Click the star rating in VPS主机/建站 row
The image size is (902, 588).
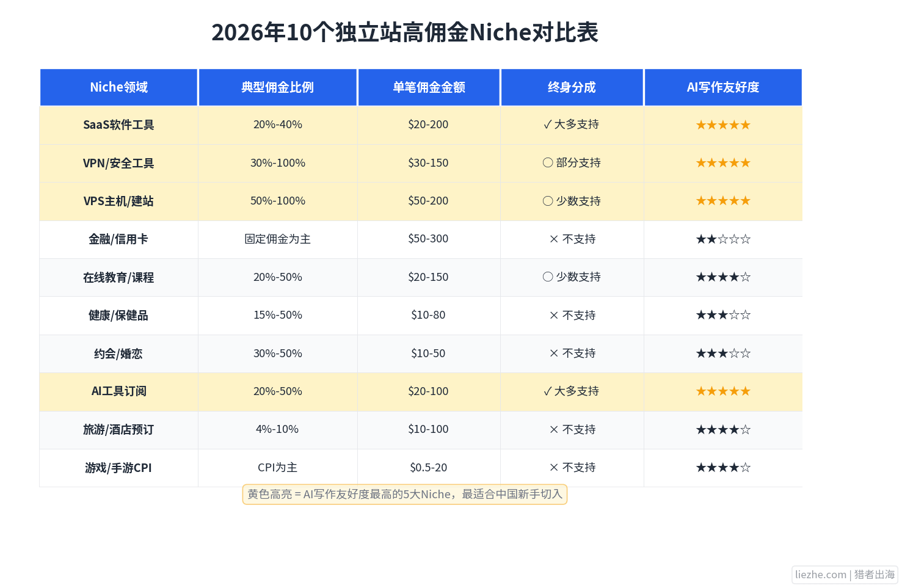click(723, 201)
